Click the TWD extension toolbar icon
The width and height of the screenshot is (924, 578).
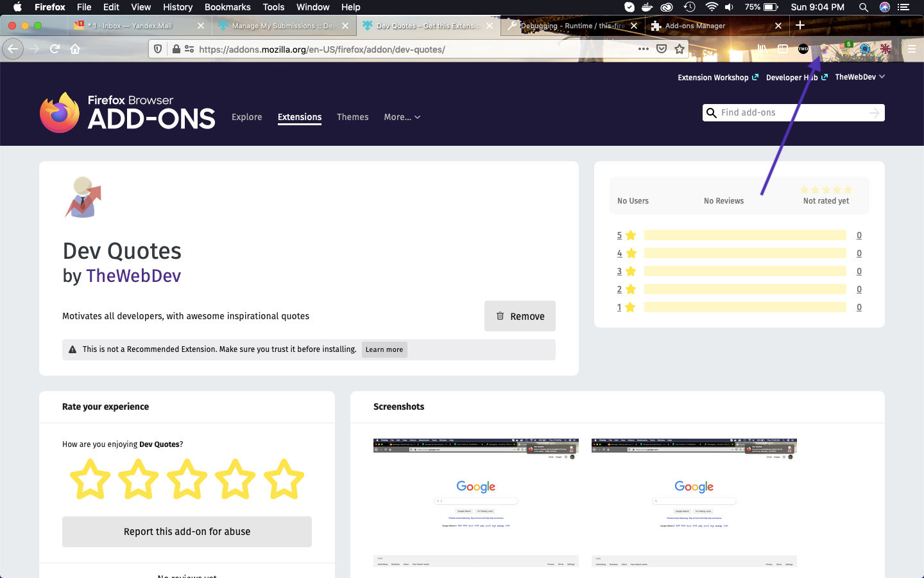[x=803, y=49]
